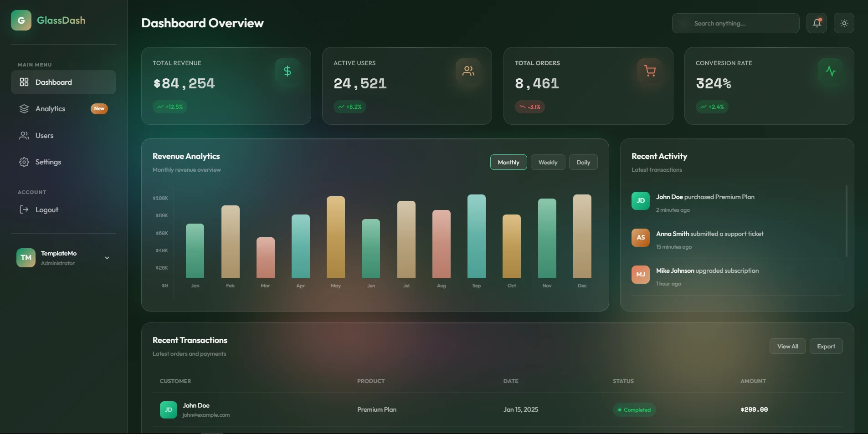868x434 pixels.
Task: Switch chart to Daily view
Action: click(583, 162)
